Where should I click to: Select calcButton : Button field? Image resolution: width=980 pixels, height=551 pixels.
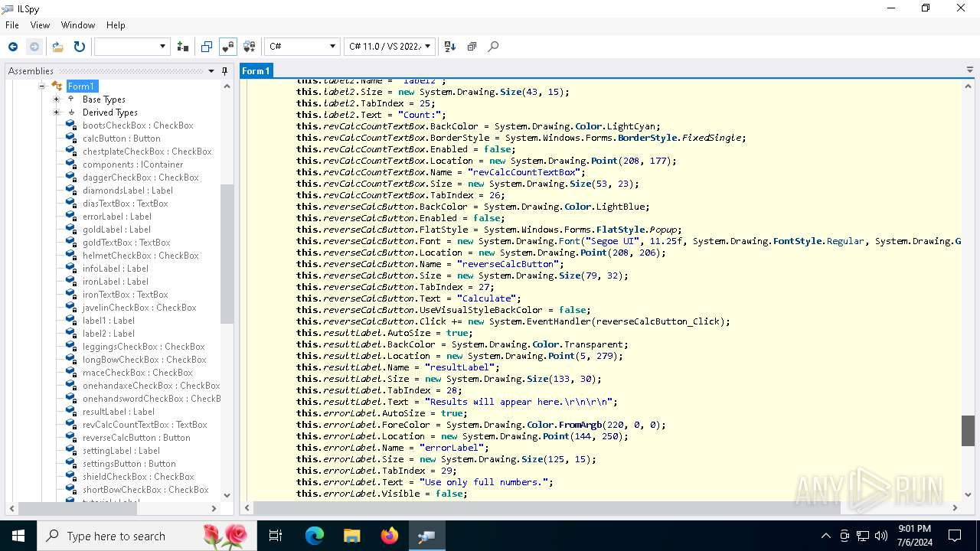coord(122,139)
